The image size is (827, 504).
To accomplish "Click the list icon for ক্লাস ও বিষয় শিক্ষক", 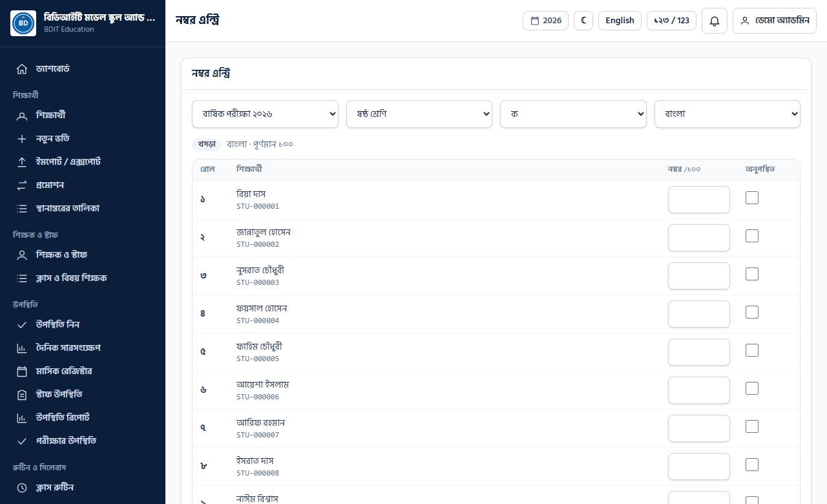I will click(x=22, y=278).
